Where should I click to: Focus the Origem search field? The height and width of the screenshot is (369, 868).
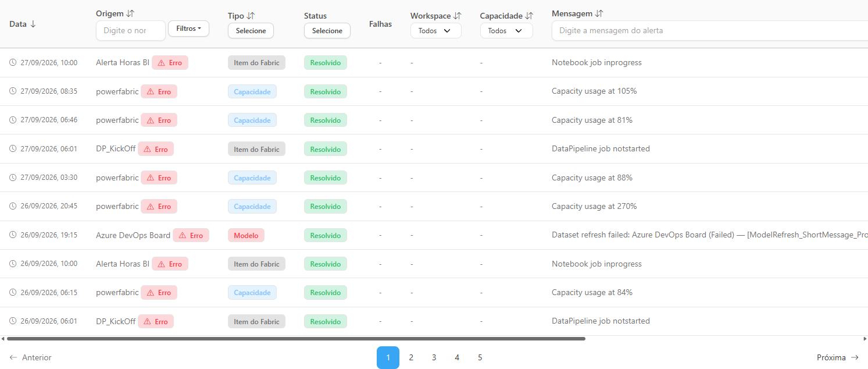pyautogui.click(x=131, y=31)
